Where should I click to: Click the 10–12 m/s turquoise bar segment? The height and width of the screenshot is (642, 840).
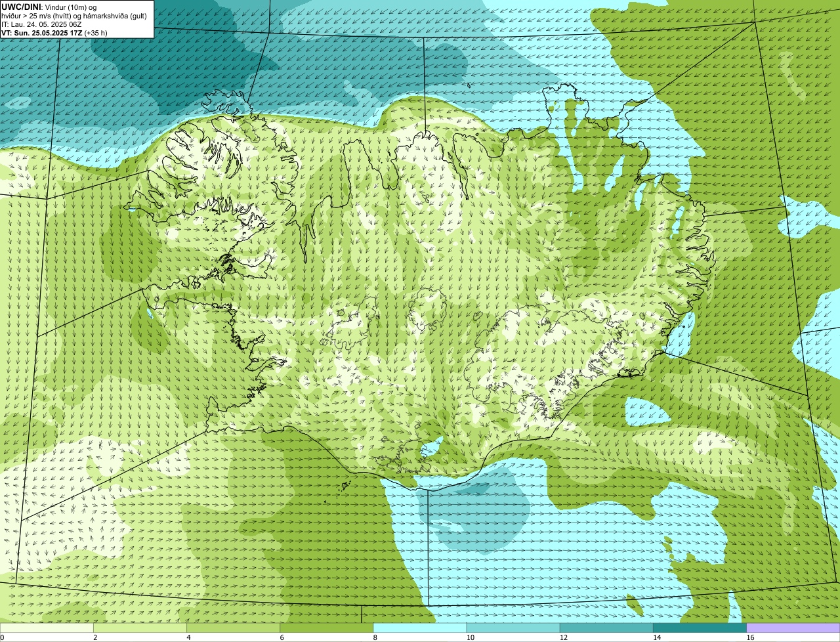click(513, 628)
